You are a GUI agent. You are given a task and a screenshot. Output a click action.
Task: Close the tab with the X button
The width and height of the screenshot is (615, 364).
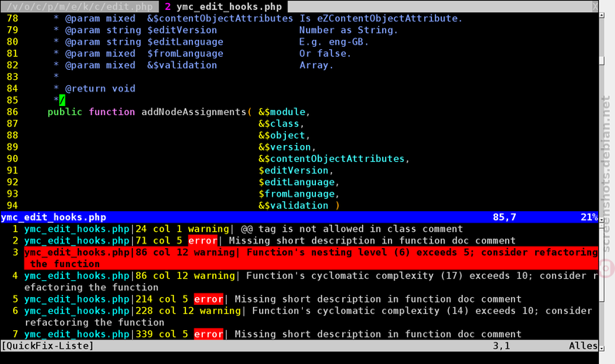coord(595,6)
